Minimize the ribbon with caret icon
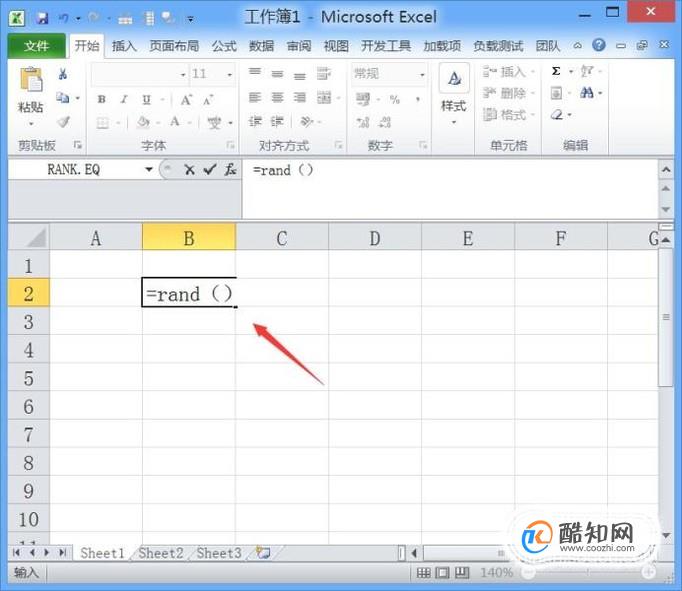Viewport: 682px width, 591px height. pyautogui.click(x=578, y=45)
